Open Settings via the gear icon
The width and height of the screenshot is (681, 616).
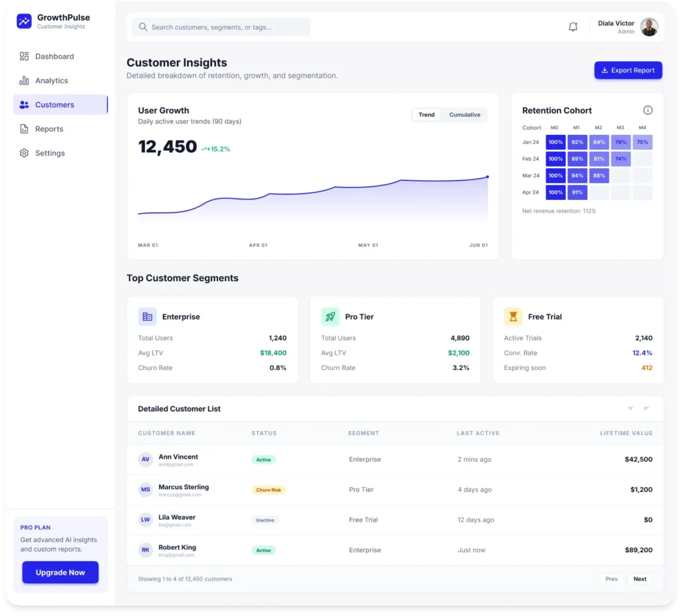click(x=24, y=153)
